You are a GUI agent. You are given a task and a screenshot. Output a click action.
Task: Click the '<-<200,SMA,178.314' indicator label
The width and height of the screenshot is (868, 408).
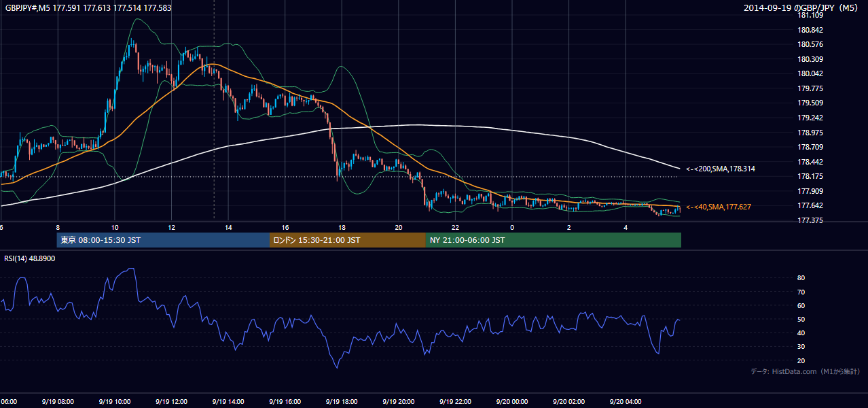pyautogui.click(x=721, y=169)
